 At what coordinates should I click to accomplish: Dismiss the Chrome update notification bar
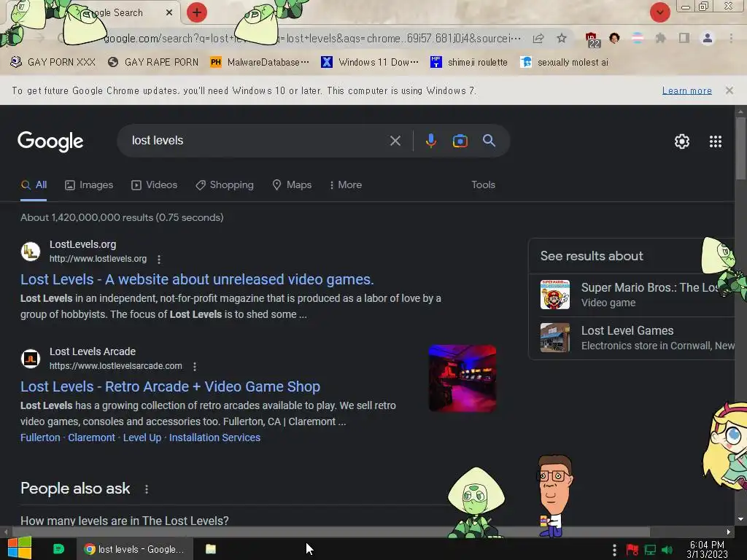coord(729,90)
